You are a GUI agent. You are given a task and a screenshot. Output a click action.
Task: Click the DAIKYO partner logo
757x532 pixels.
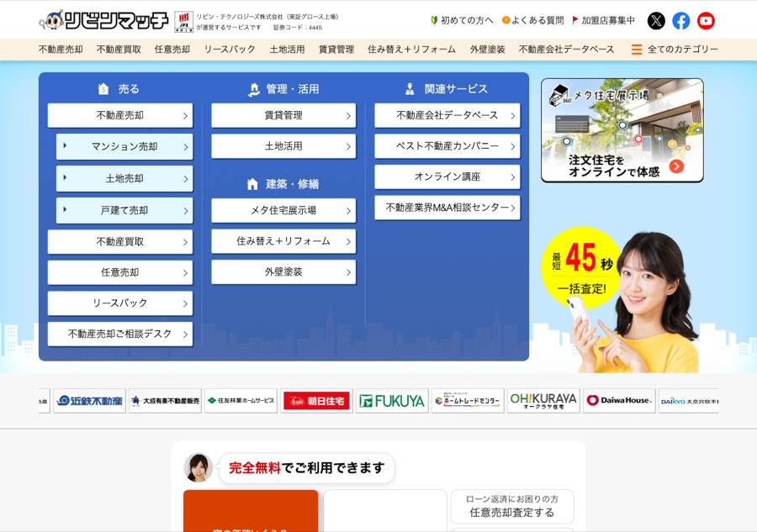pos(689,401)
